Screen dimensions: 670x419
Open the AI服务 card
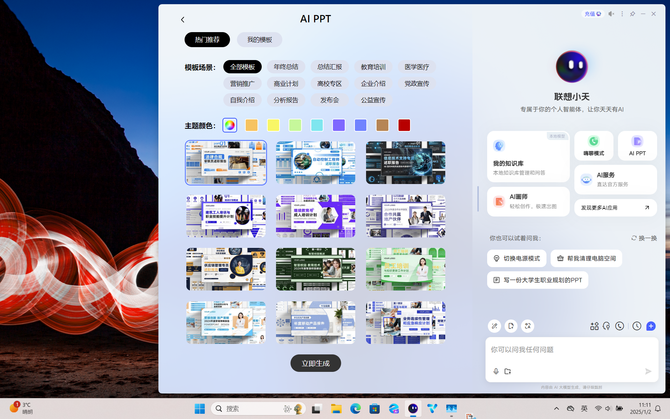[615, 179]
